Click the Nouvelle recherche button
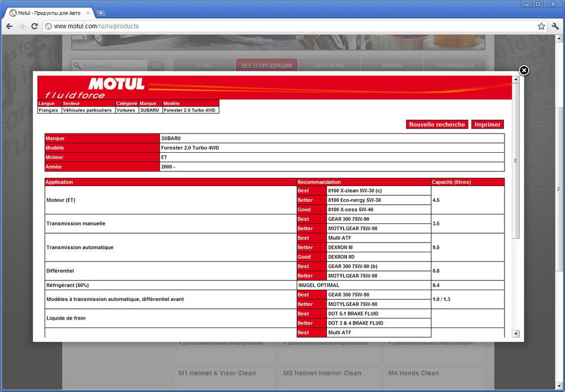Viewport: 565px width, 392px height. coord(437,124)
